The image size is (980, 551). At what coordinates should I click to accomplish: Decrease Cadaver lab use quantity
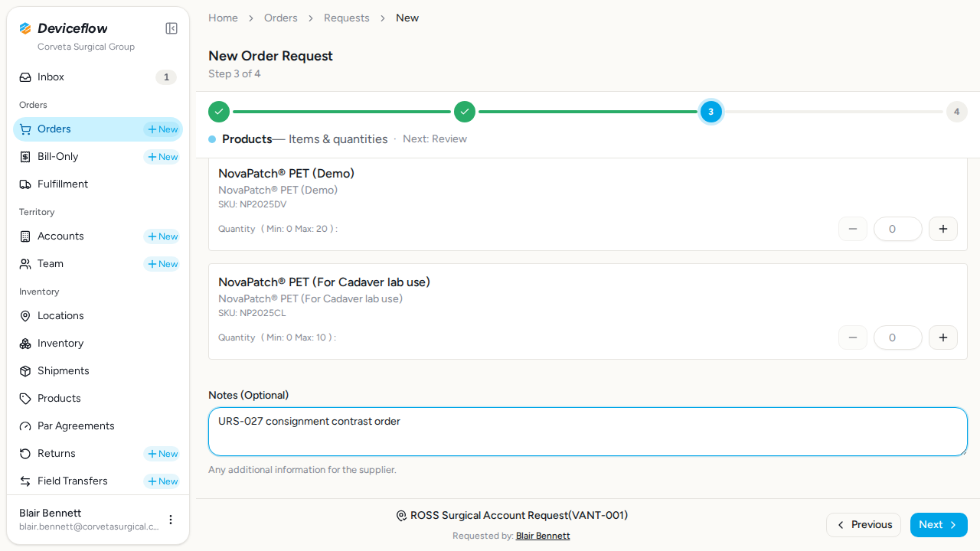coord(853,337)
